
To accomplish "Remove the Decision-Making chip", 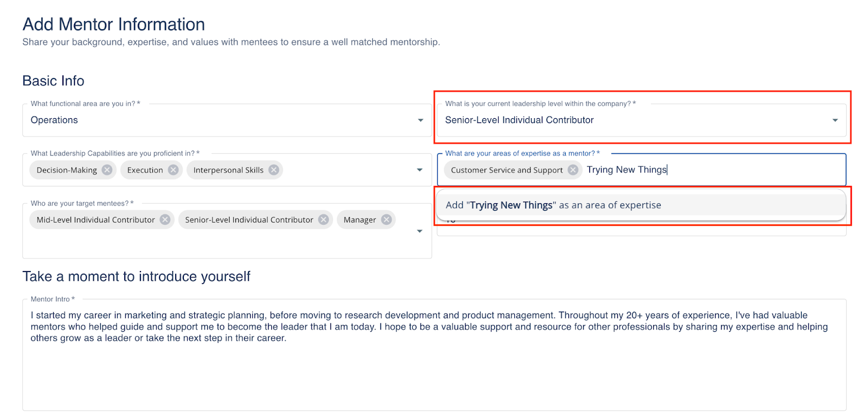I will coord(107,170).
